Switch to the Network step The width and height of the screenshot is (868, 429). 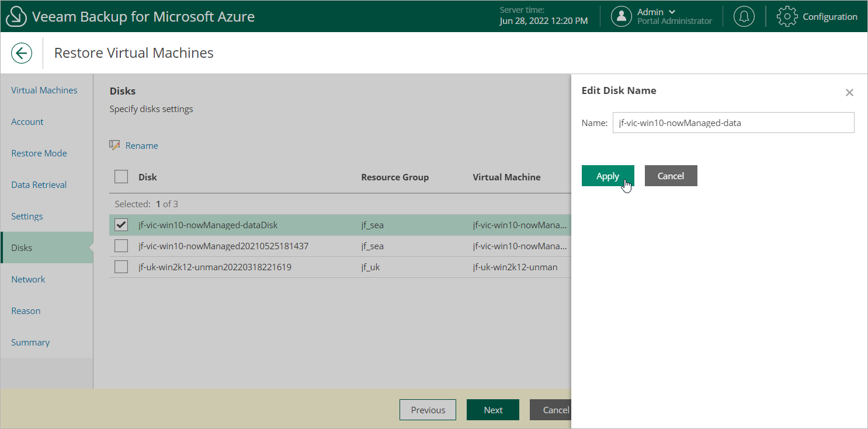click(28, 280)
